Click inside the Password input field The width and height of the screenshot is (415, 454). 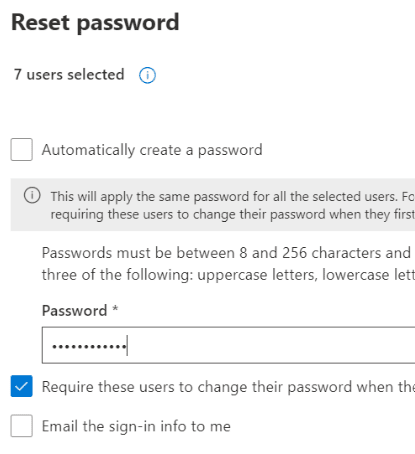[x=228, y=345]
